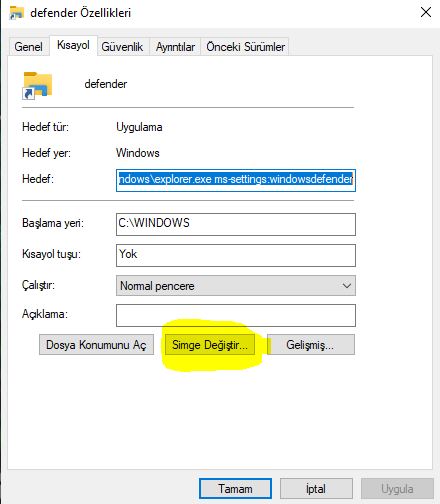440x504 pixels.
Task: Click the Başlama yeri field
Action: (236, 224)
